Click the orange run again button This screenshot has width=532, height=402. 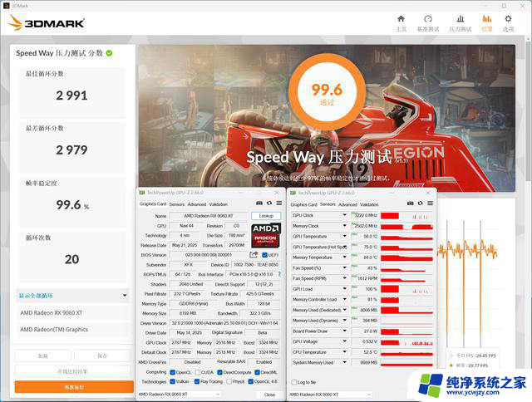[74, 387]
